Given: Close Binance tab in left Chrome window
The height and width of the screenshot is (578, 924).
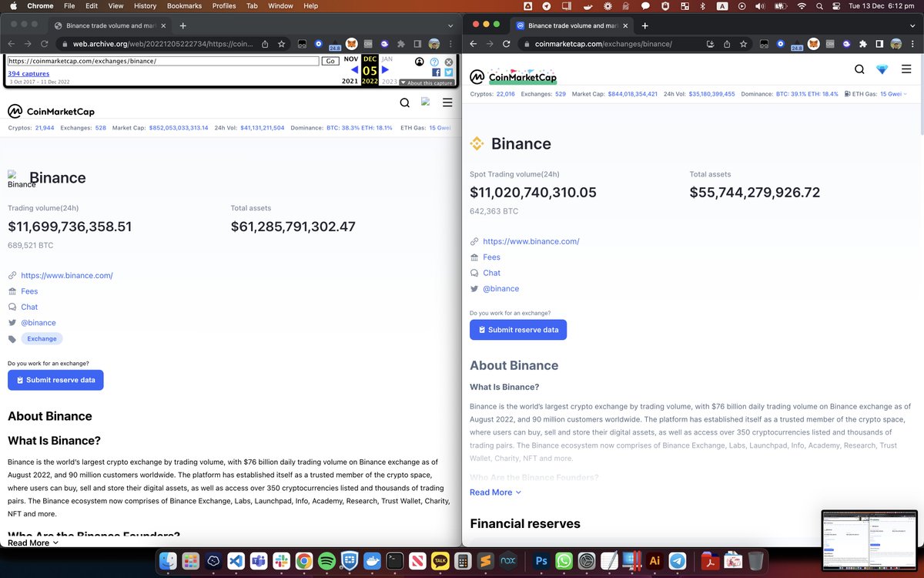Looking at the screenshot, I should click(163, 25).
